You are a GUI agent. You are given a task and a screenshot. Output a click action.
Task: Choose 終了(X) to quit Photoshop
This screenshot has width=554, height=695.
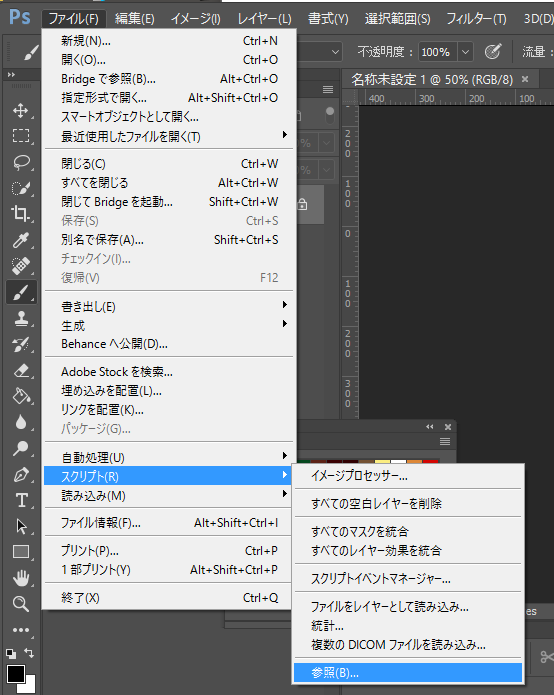[169, 598]
